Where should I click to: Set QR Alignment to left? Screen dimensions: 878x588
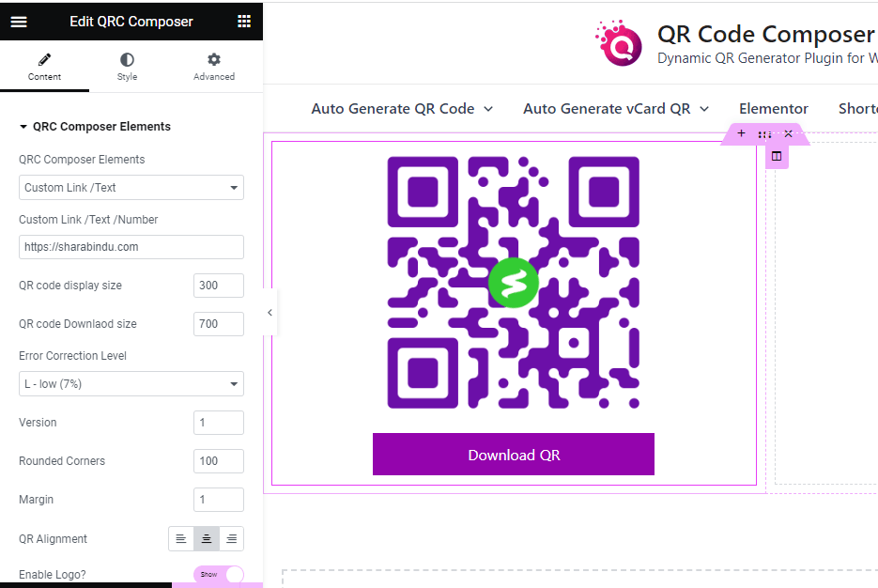(180, 538)
